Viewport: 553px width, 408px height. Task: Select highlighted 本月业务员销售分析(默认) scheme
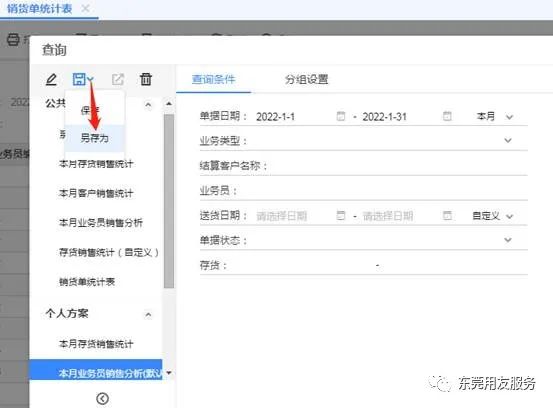[96, 370]
